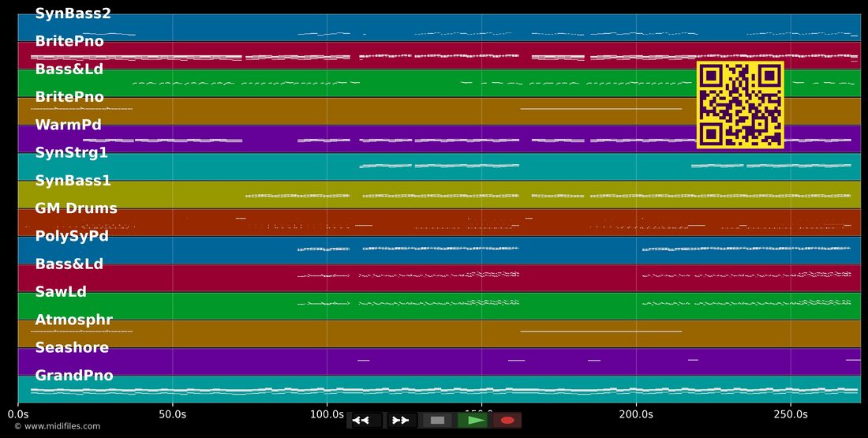The width and height of the screenshot is (868, 438).
Task: Select the GrandPno track label
Action: [74, 375]
